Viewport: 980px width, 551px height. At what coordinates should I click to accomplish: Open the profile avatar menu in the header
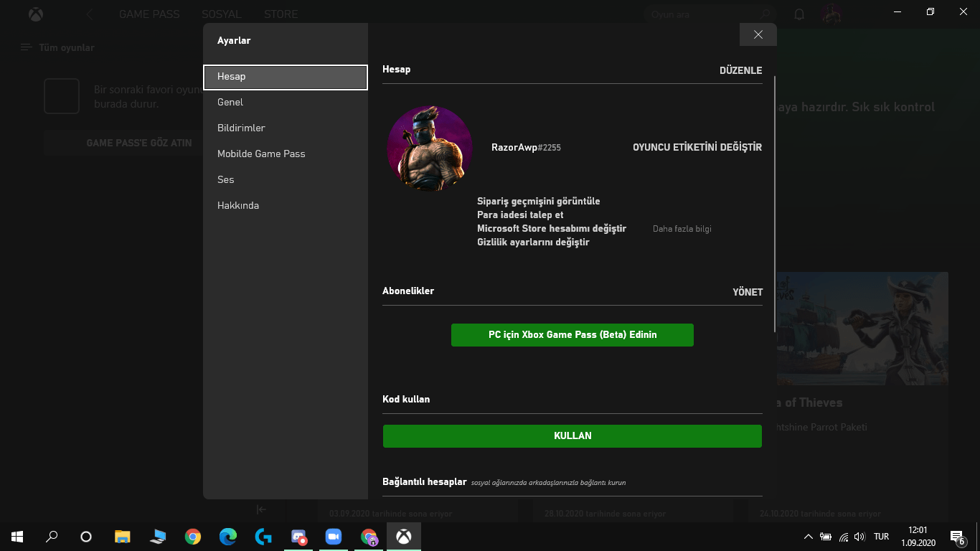click(832, 14)
